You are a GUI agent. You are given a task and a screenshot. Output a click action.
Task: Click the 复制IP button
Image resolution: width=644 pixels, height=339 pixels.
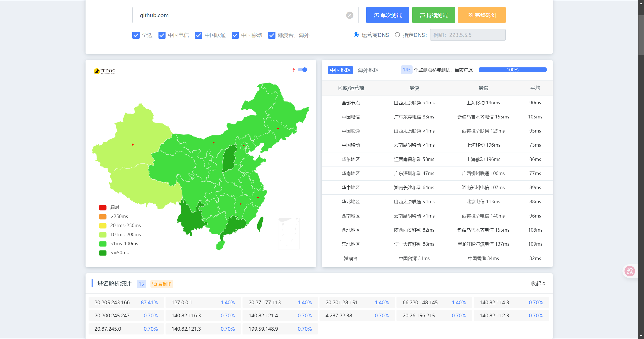162,284
